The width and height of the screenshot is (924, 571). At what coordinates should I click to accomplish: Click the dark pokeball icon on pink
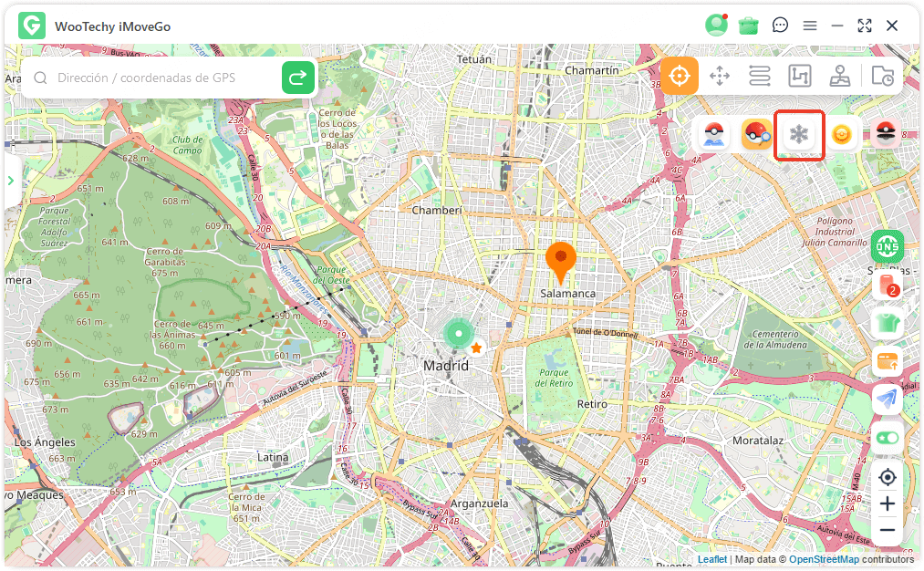(884, 134)
